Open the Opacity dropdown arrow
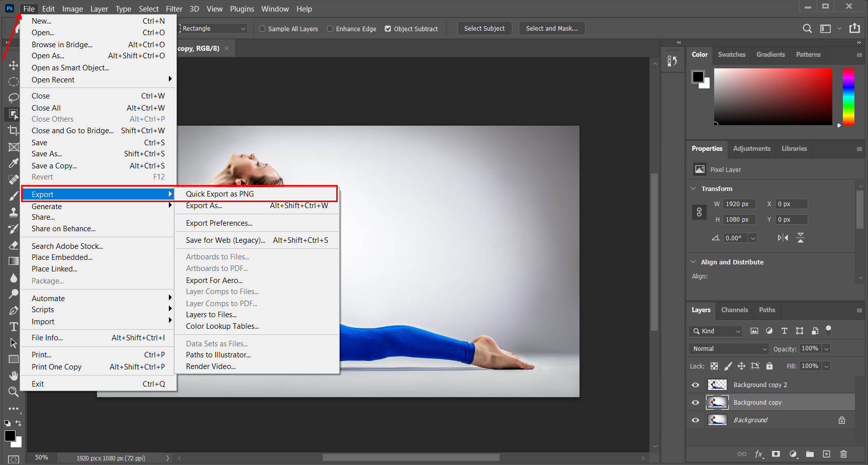Viewport: 868px width, 465px height. 826,348
